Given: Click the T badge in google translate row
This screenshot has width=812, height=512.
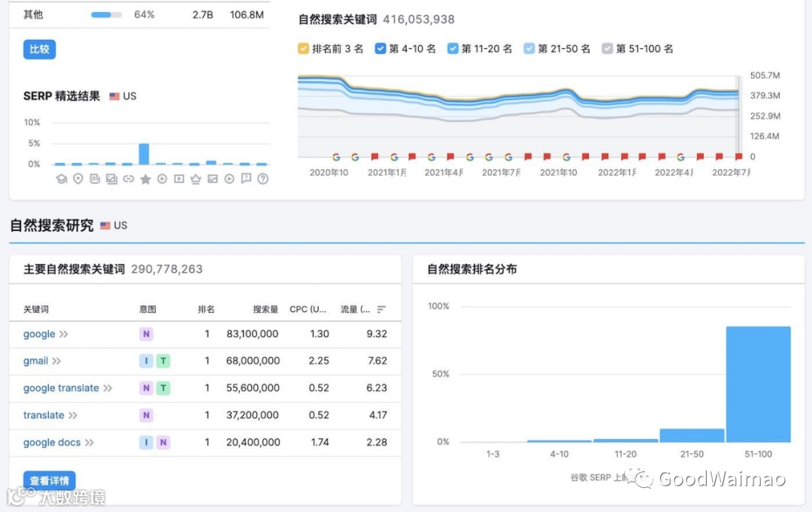Looking at the screenshot, I should 163,388.
